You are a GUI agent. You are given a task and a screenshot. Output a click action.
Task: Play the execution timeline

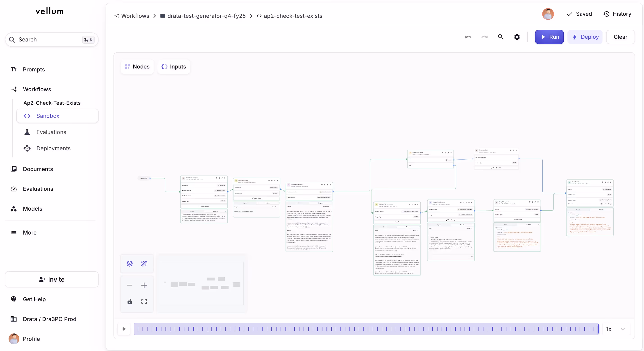coord(124,329)
